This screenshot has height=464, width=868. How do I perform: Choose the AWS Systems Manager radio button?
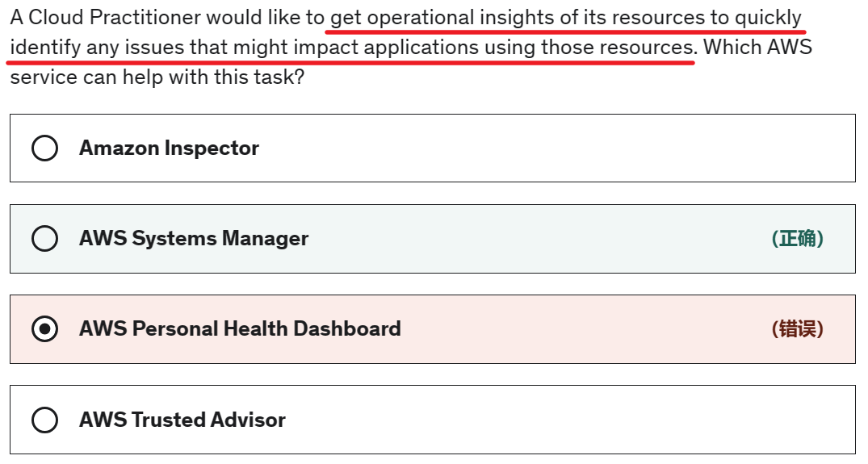44,239
